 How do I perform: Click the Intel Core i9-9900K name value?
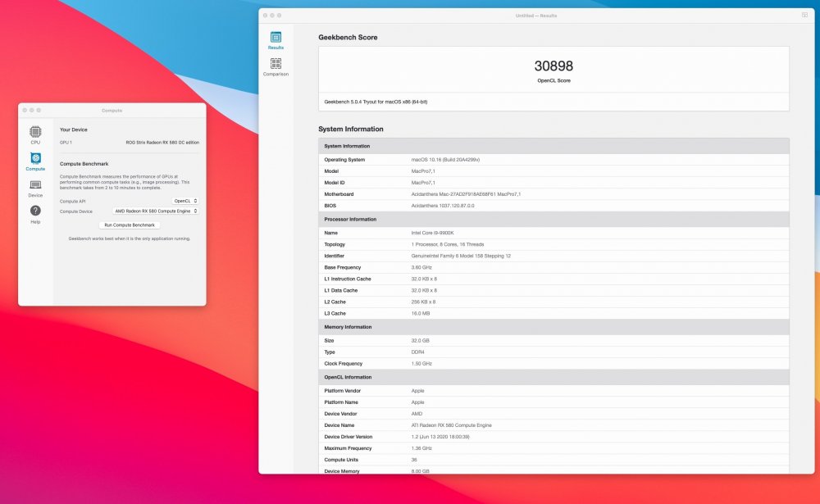[x=432, y=233]
